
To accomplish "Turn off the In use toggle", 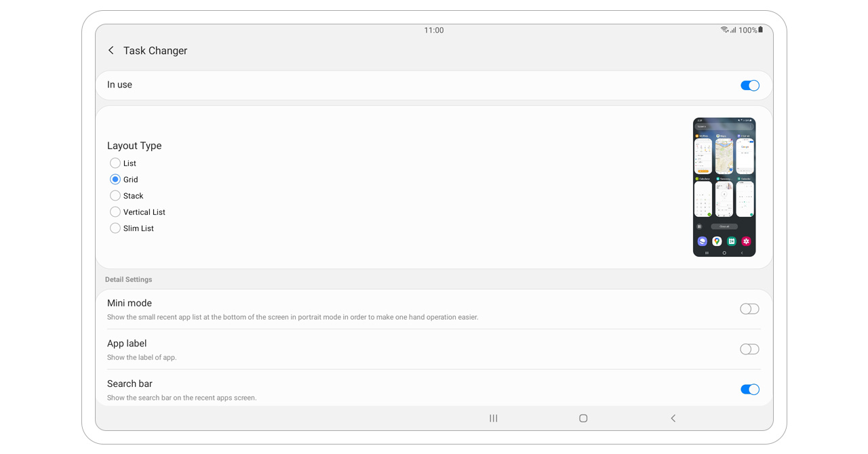I will (x=749, y=85).
